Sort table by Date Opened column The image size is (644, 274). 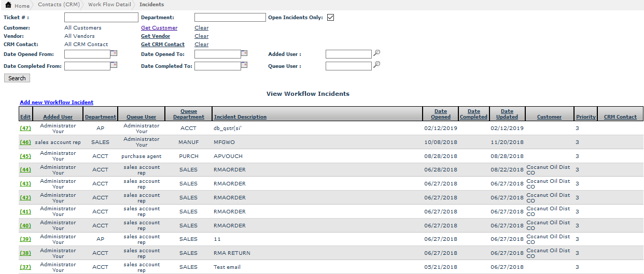point(440,114)
